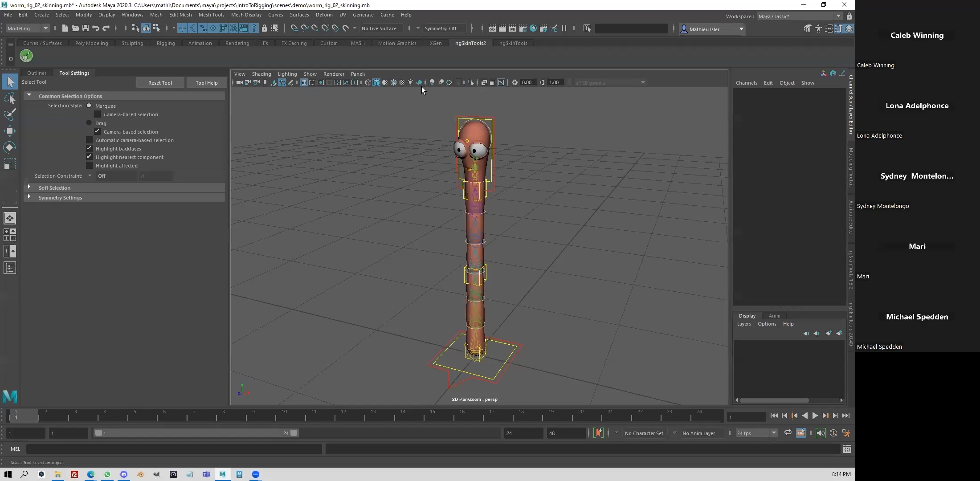Viewport: 980px width, 481px height.
Task: Activate the Move tool in toolbox
Action: click(10, 131)
